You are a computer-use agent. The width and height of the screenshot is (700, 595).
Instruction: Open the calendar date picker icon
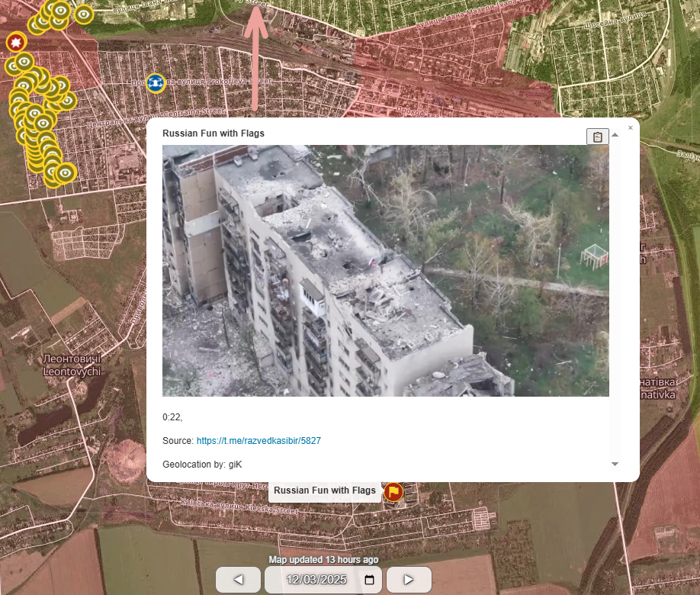369,580
